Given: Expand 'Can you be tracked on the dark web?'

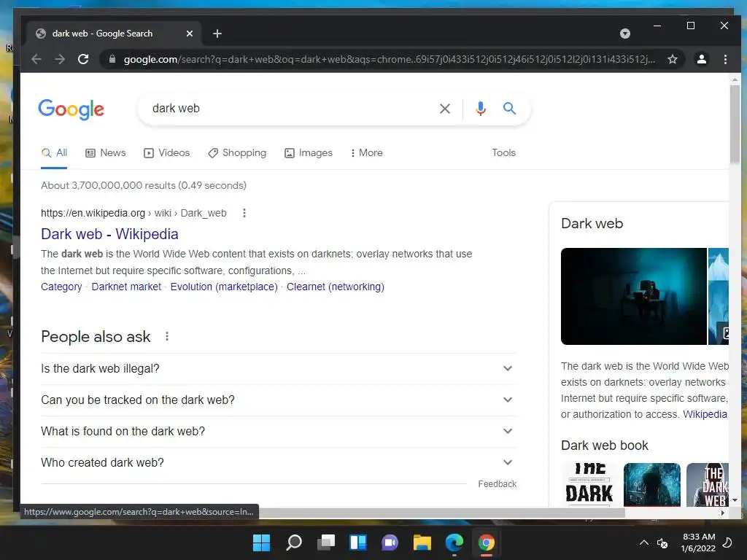Looking at the screenshot, I should coord(278,400).
